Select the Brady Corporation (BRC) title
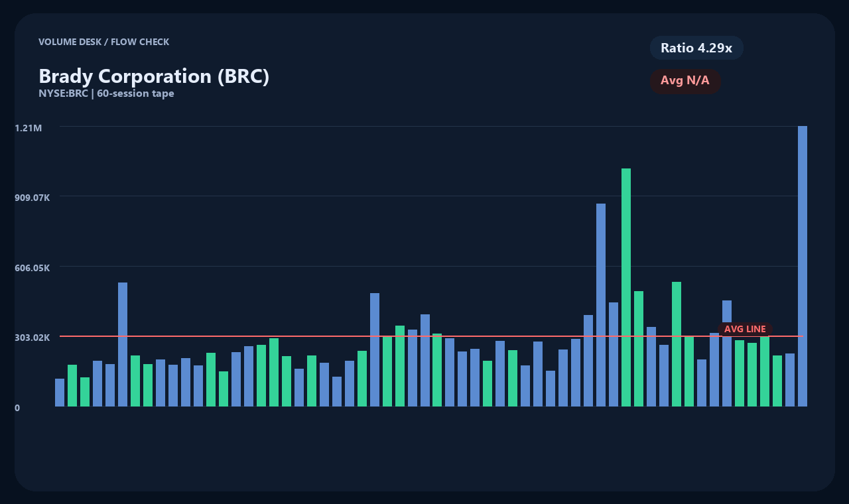The height and width of the screenshot is (504, 849). 154,76
